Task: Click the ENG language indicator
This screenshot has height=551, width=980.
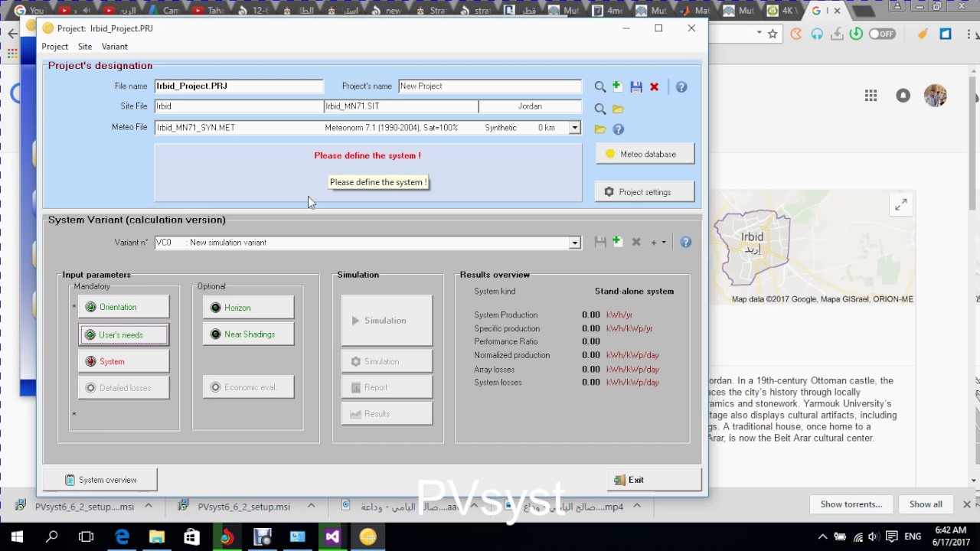Action: [x=913, y=536]
